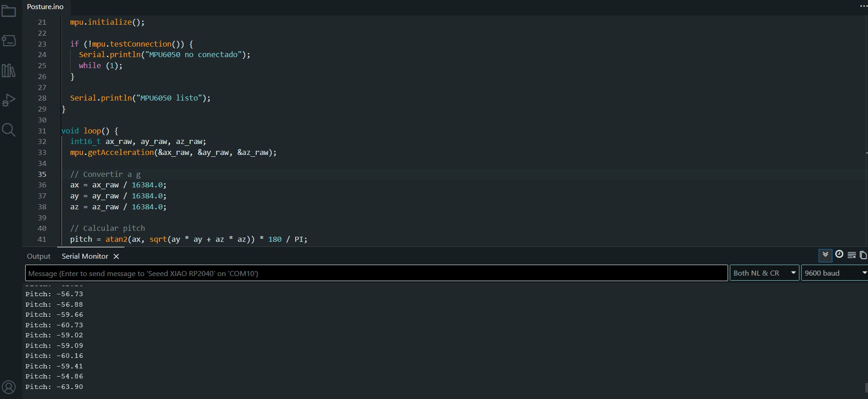Image resolution: width=868 pixels, height=399 pixels.
Task: Open the Sketchbook folder panel
Action: point(9,11)
